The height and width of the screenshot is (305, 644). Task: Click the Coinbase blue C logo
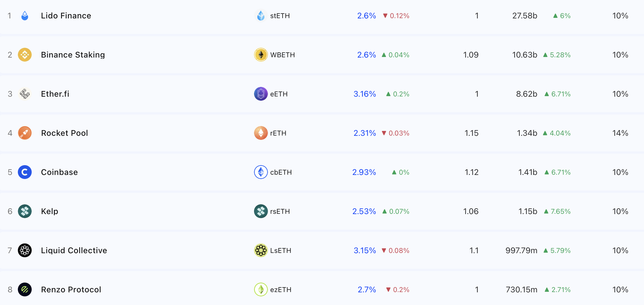pyautogui.click(x=25, y=172)
